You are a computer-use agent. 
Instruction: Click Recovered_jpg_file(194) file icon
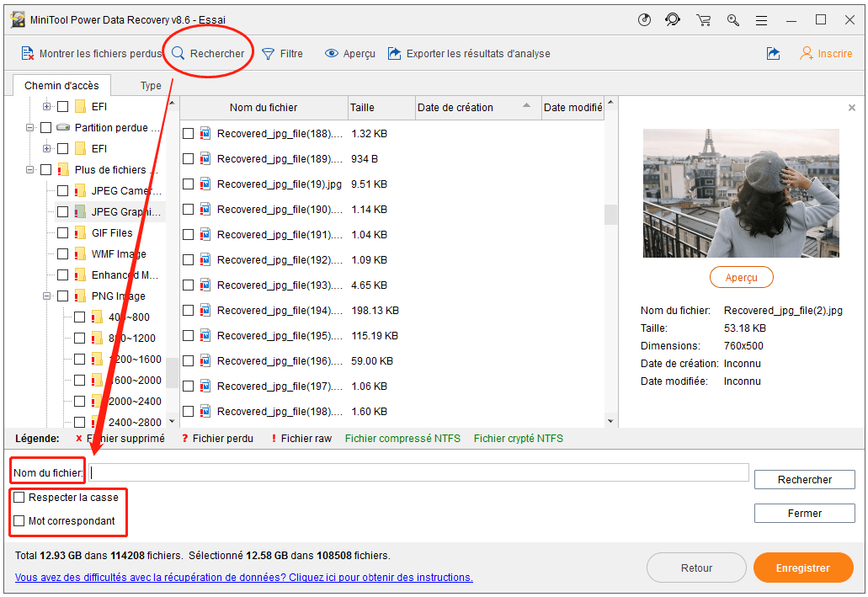[x=205, y=310]
